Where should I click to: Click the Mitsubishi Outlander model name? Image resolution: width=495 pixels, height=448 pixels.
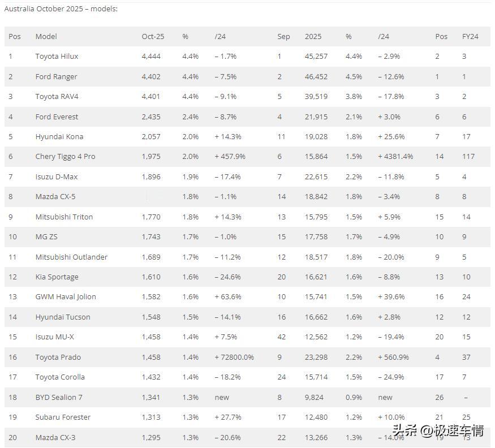coord(71,257)
